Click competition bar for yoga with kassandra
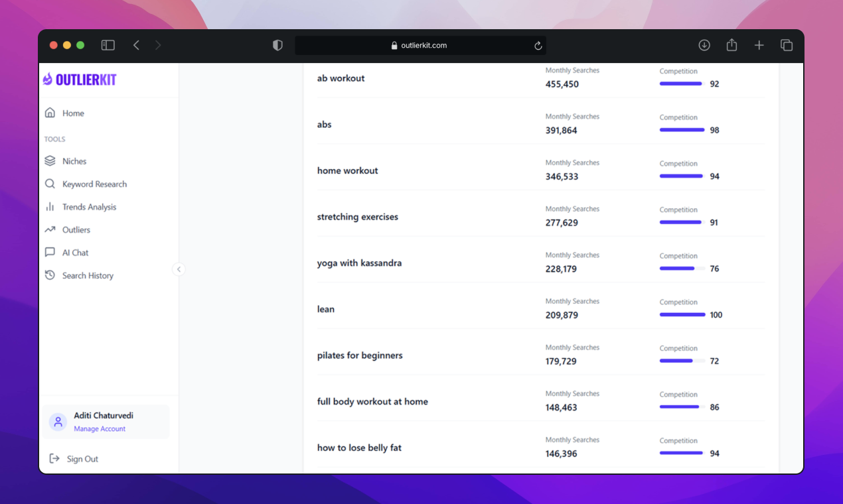Image resolution: width=843 pixels, height=504 pixels. (682, 269)
